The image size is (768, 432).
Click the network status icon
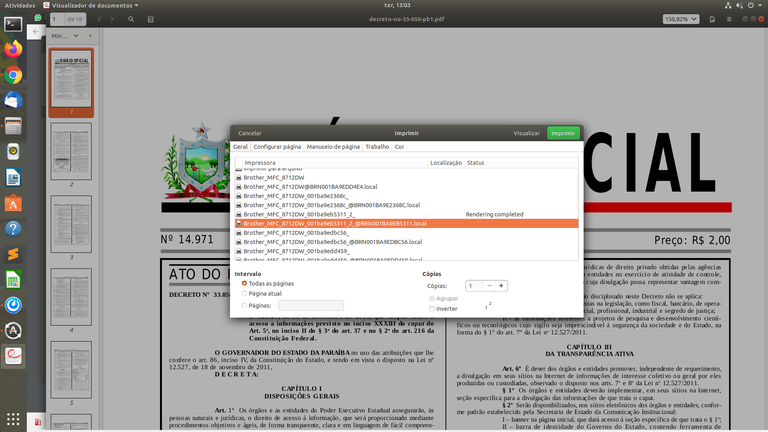(728, 5)
